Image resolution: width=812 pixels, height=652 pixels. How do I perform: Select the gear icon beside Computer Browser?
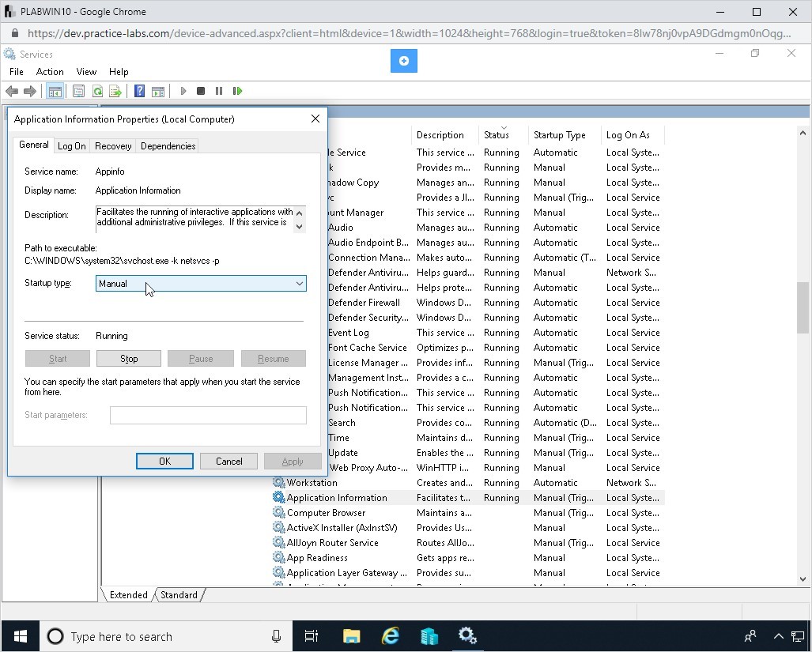click(278, 513)
